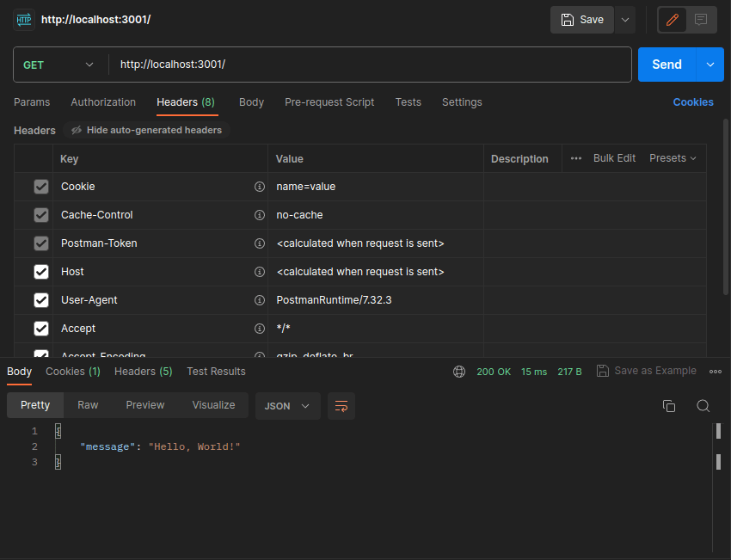Image resolution: width=731 pixels, height=560 pixels.
Task: Switch to the Authorization tab
Action: (103, 102)
